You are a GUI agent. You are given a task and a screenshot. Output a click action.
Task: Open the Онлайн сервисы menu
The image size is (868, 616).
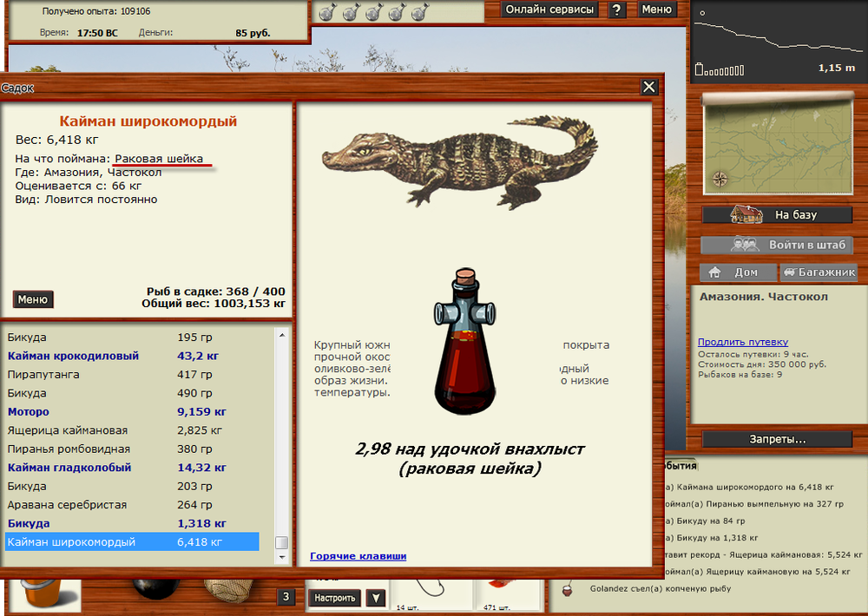click(x=550, y=10)
